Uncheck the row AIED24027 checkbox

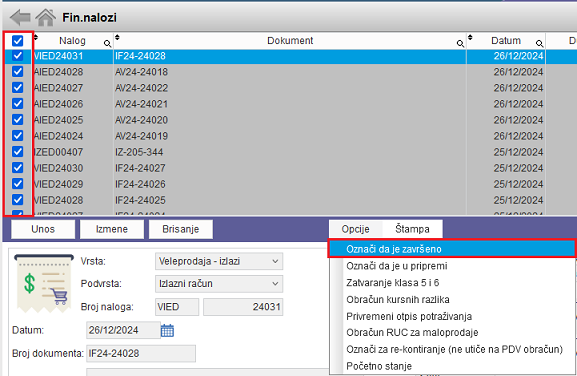tap(18, 88)
